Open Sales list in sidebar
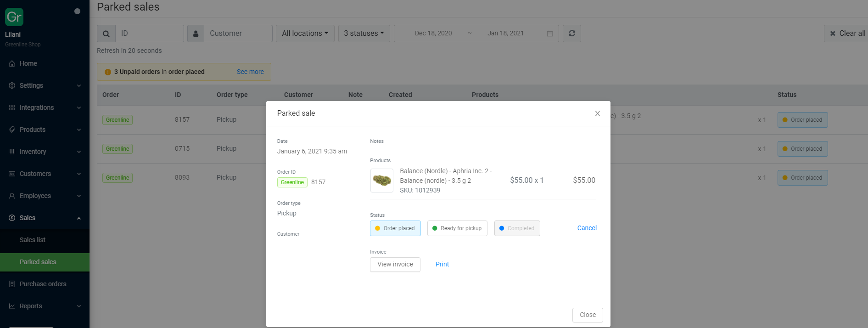The width and height of the screenshot is (868, 328). [33, 240]
